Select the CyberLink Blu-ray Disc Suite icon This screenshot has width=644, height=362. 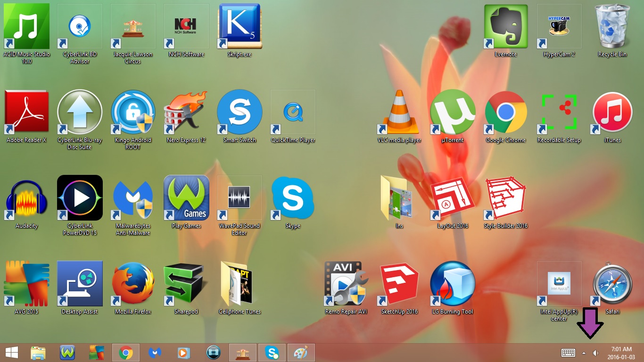[x=80, y=112]
